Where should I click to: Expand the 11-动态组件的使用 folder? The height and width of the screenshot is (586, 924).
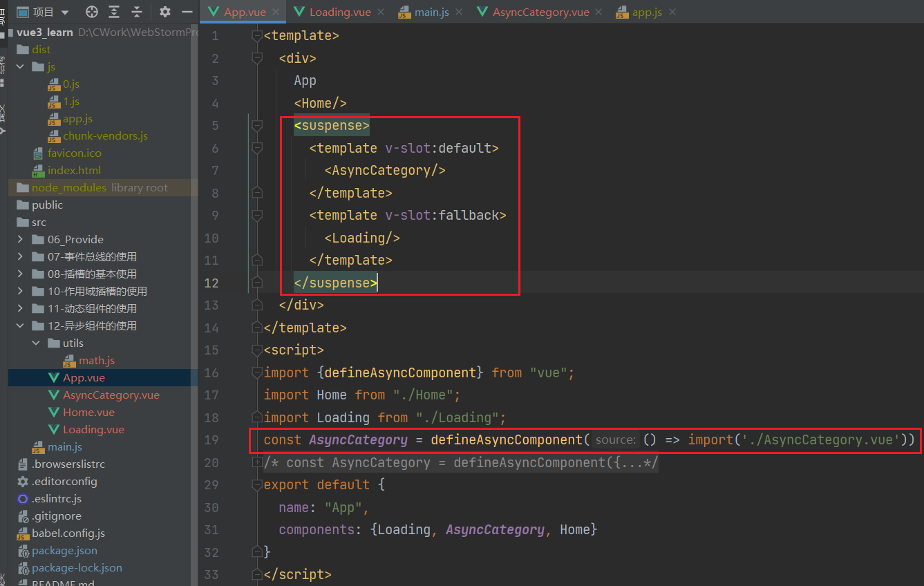click(21, 308)
